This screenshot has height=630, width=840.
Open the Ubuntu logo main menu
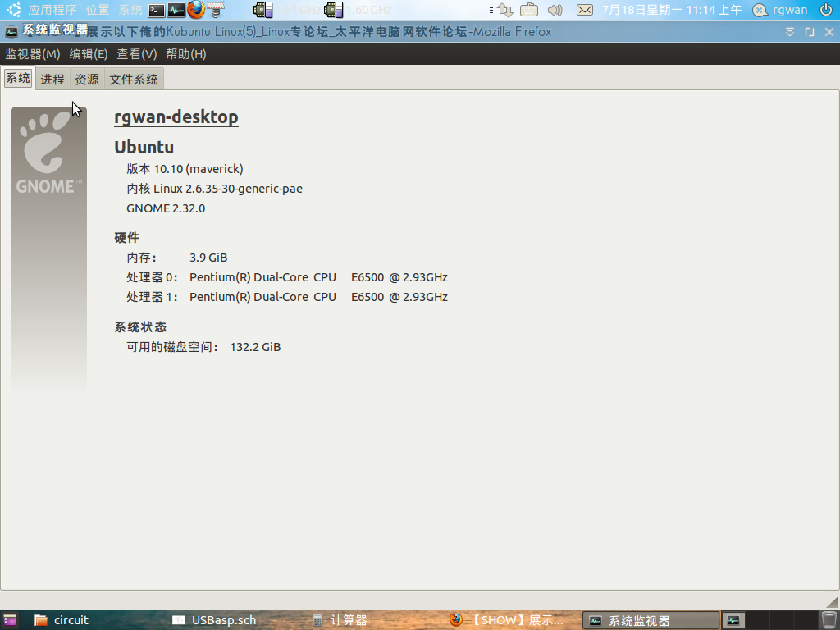(13, 10)
